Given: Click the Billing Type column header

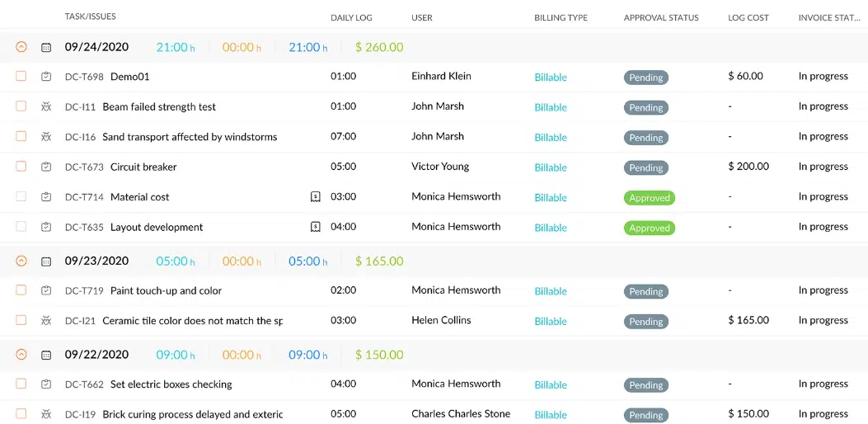Looking at the screenshot, I should pos(561,17).
